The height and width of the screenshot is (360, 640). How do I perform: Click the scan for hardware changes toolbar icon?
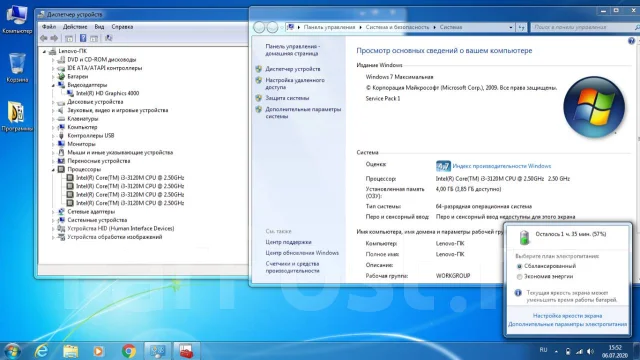[x=109, y=38]
